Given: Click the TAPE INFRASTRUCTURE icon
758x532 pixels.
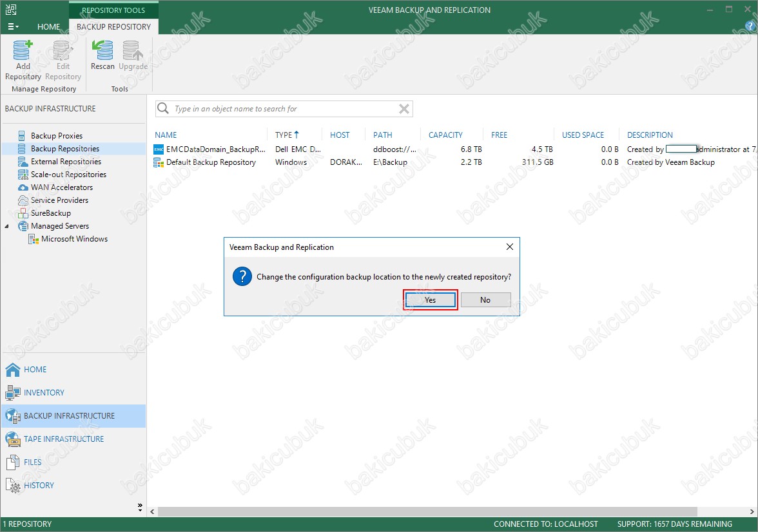Looking at the screenshot, I should click(x=13, y=439).
